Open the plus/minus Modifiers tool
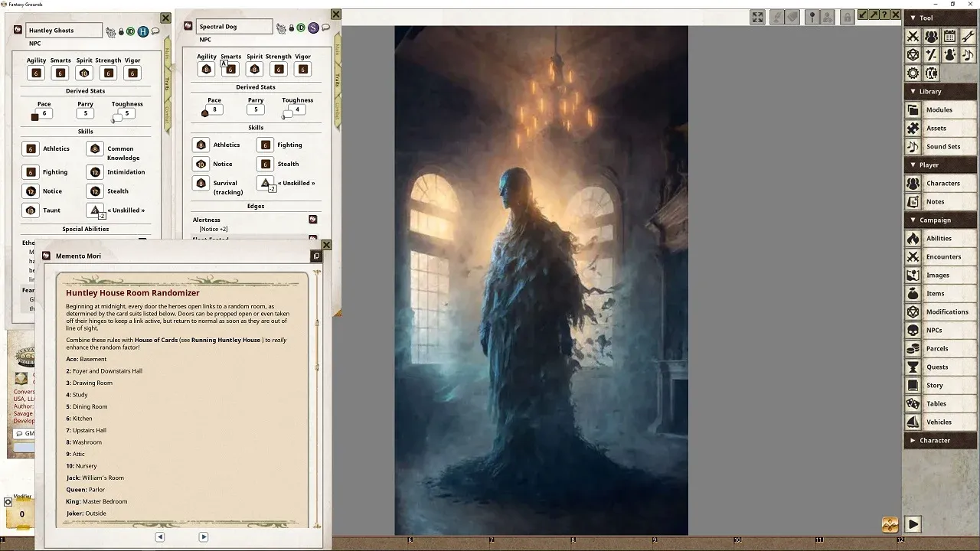Screen dimensions: 980x551 (x=931, y=54)
